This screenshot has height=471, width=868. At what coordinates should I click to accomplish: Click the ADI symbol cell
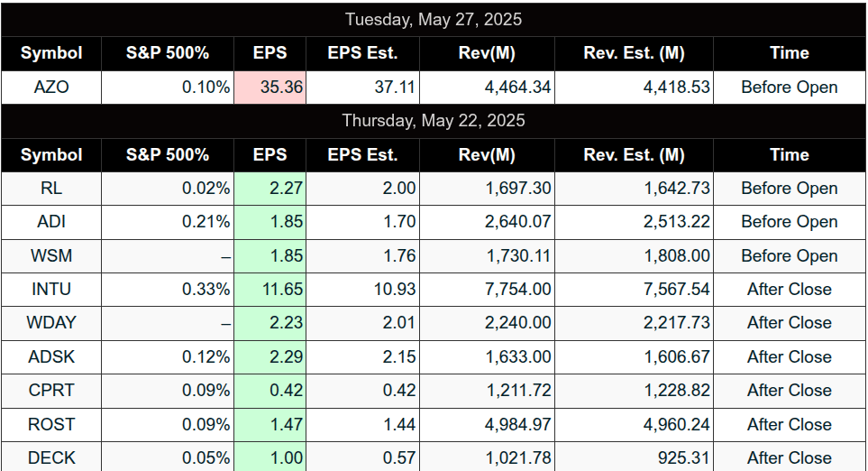(51, 222)
